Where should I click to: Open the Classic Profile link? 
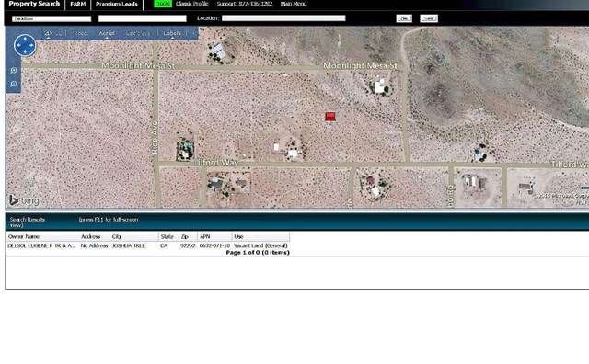coord(192,4)
